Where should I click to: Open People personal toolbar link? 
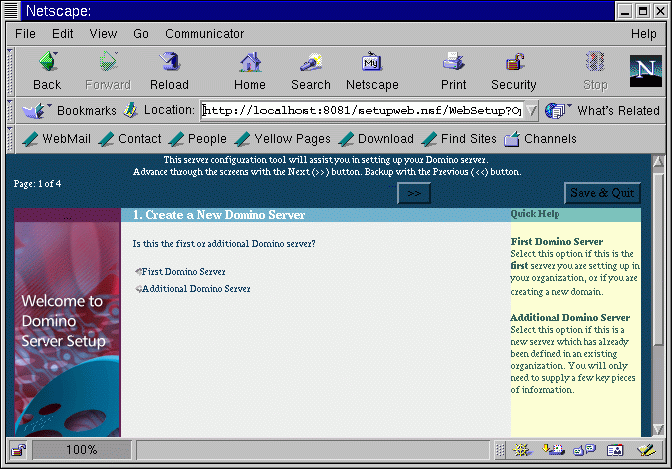click(x=198, y=139)
